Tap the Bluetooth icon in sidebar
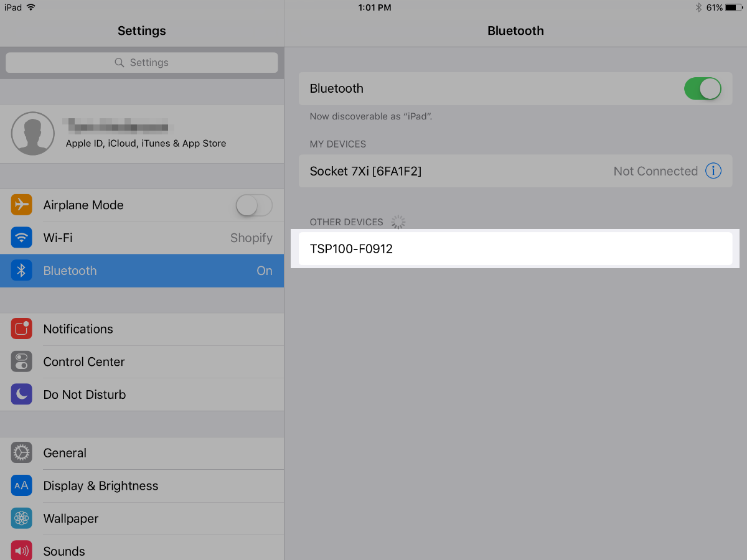The width and height of the screenshot is (747, 560). [x=21, y=271]
